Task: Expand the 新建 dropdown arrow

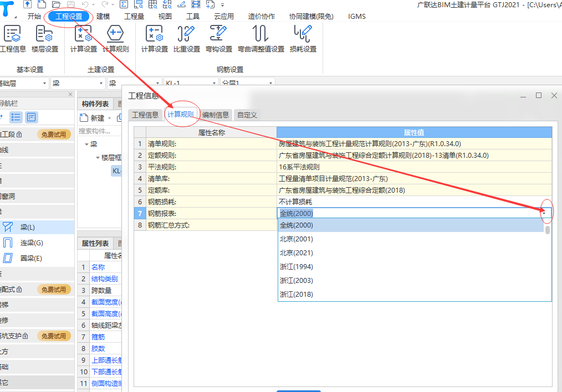Action: click(x=109, y=118)
